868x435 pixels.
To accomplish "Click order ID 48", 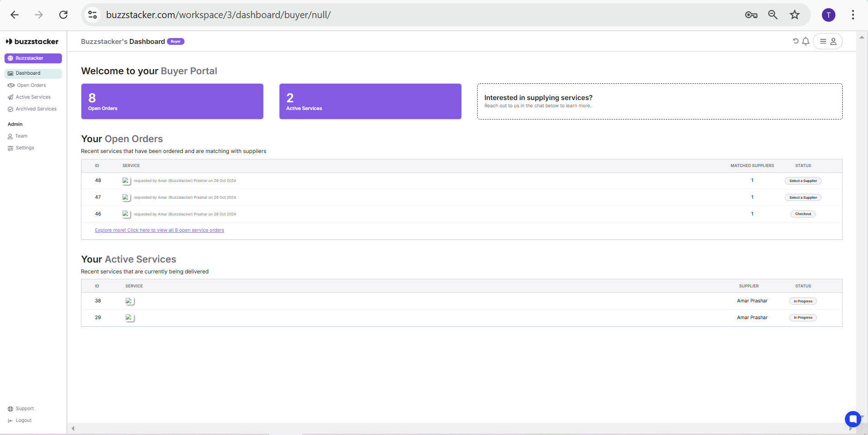I will coord(98,181).
